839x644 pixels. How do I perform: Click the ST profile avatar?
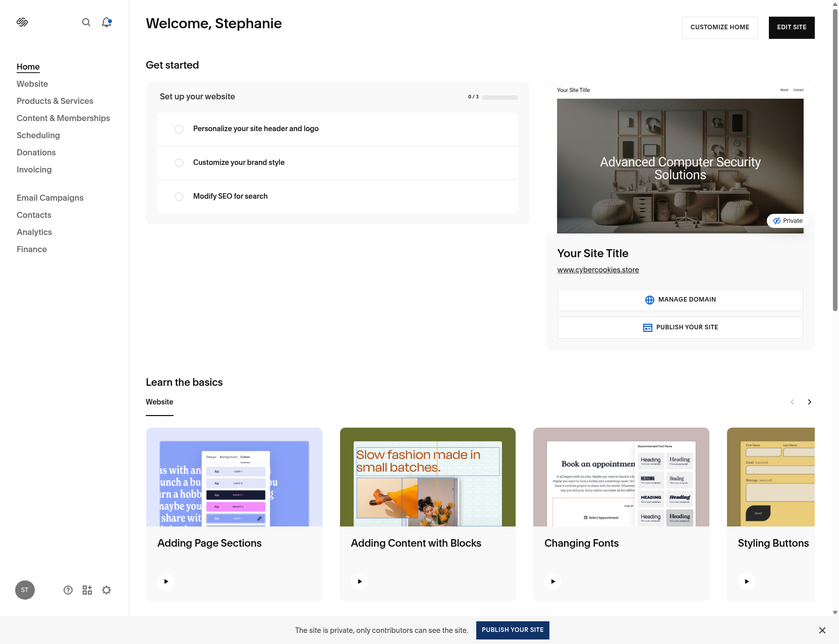(x=25, y=590)
